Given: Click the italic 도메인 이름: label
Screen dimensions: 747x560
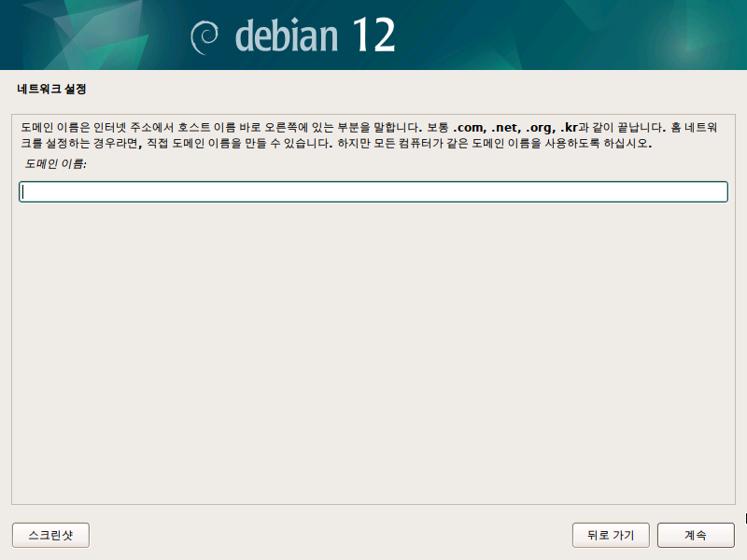Looking at the screenshot, I should (55, 164).
